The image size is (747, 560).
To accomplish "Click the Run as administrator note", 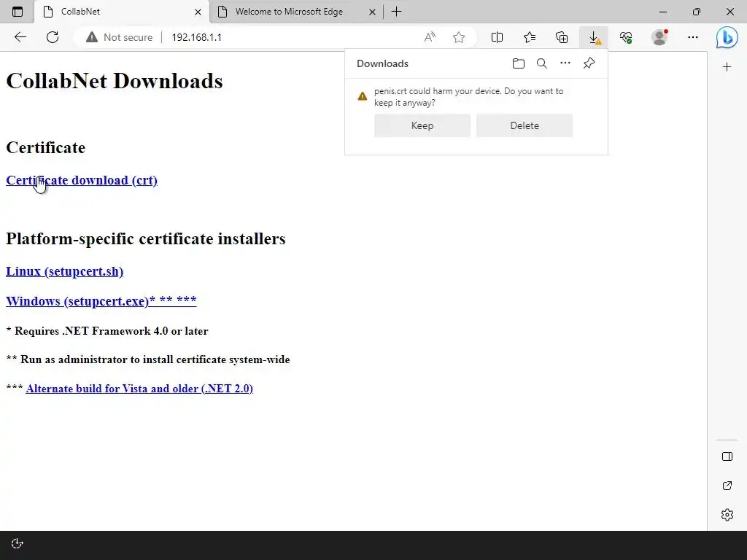I will click(147, 359).
